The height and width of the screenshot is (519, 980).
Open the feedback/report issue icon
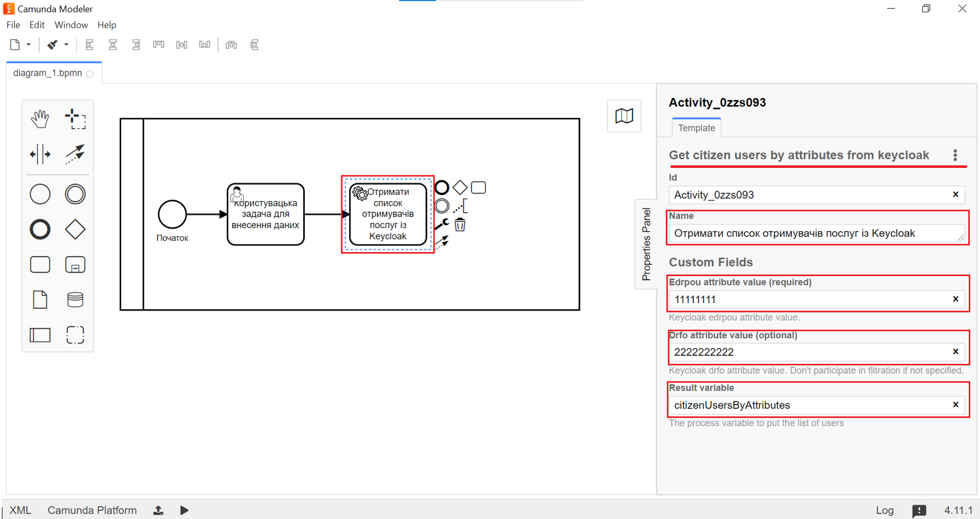coord(919,510)
